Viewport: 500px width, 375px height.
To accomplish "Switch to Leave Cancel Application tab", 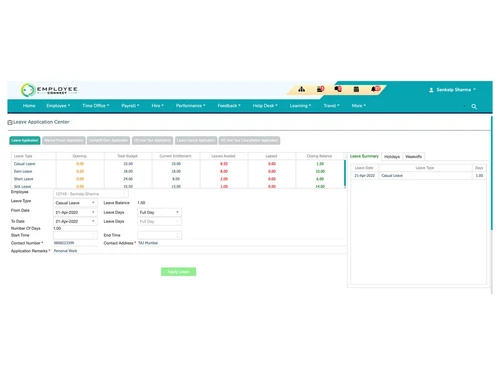I will tap(196, 140).
